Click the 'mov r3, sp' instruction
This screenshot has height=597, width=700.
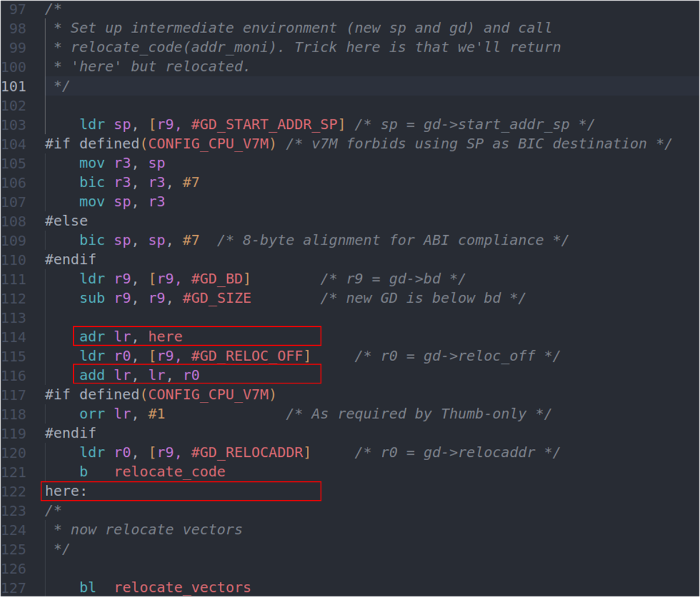122,163
